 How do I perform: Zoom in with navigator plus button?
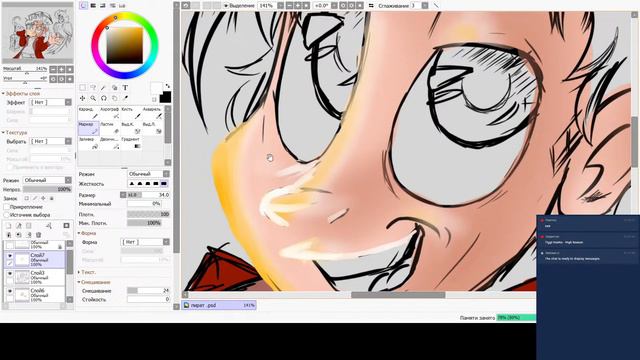pos(61,69)
